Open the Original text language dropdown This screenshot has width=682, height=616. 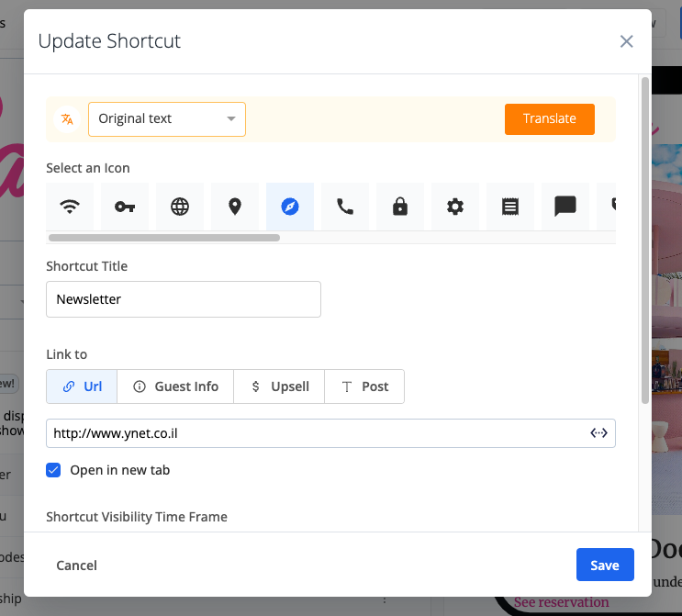(x=167, y=119)
